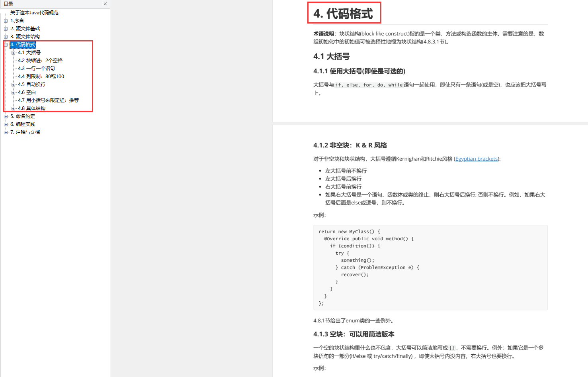The height and width of the screenshot is (377, 588).
Task: Open the 4.6 空白 entry
Action: tap(27, 92)
